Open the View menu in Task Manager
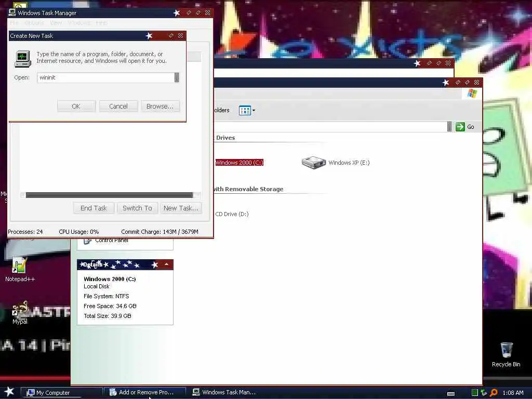Screen dimensions: 532x399 tap(56, 23)
